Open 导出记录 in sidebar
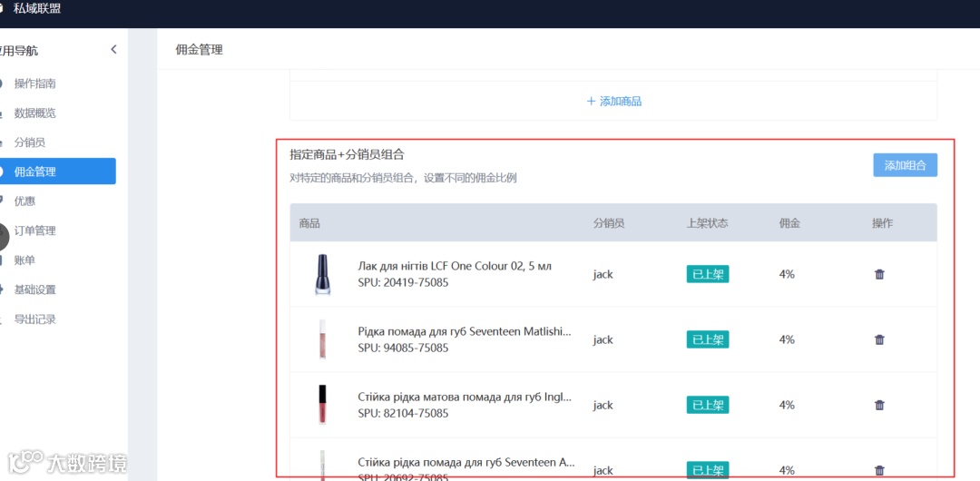Viewport: 980px width, 481px height. point(35,319)
